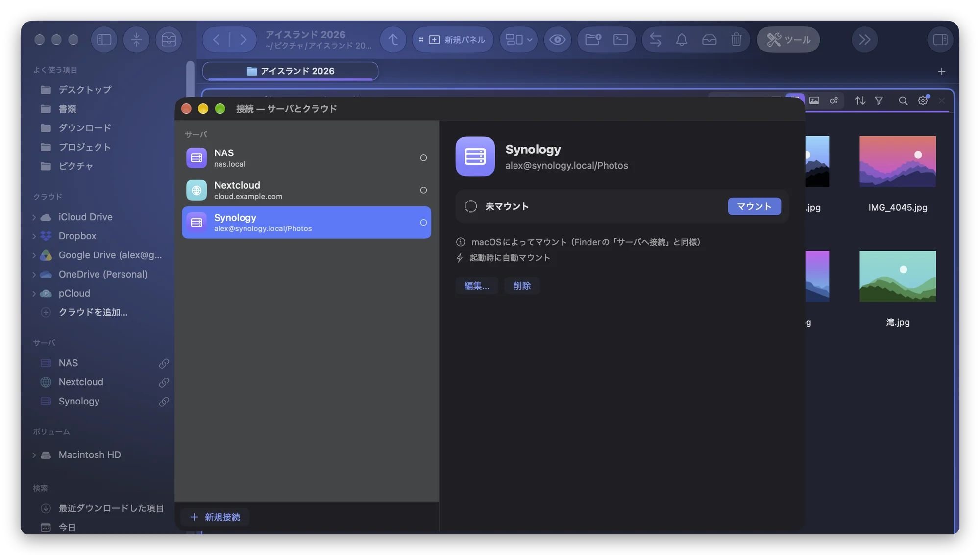
Task: Click the 削除 button
Action: (522, 286)
